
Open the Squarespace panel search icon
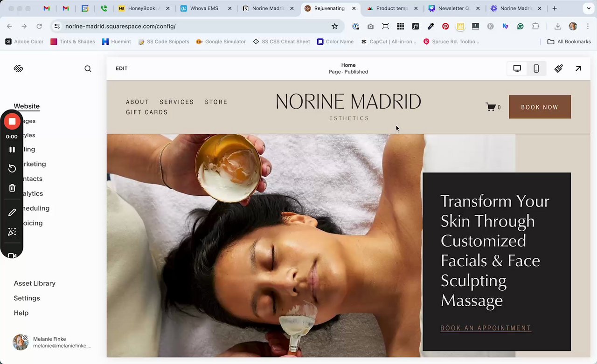(88, 69)
